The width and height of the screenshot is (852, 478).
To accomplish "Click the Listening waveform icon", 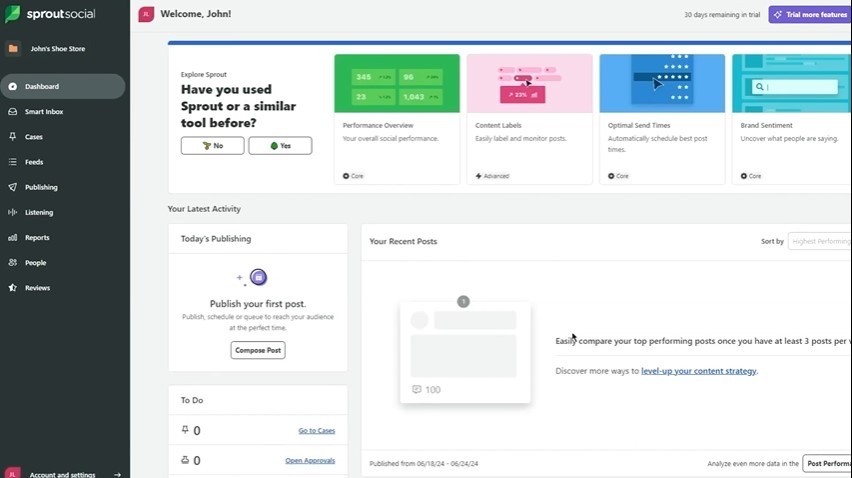I will tap(12, 212).
